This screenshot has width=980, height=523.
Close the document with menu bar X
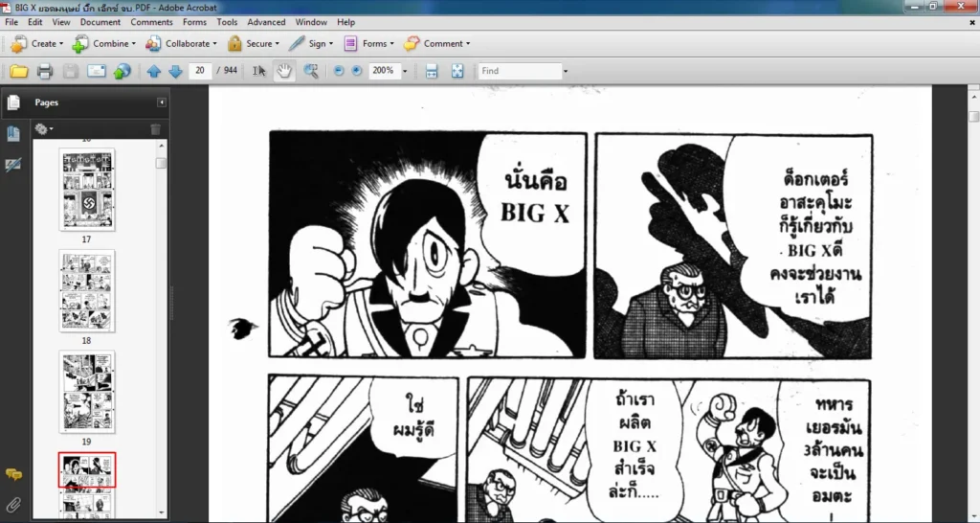point(972,23)
